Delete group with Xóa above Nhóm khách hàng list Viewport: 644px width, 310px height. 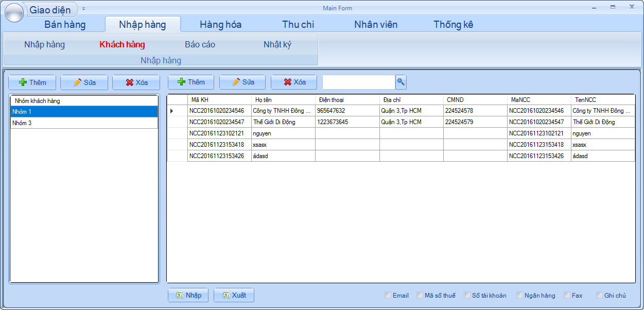tap(136, 82)
